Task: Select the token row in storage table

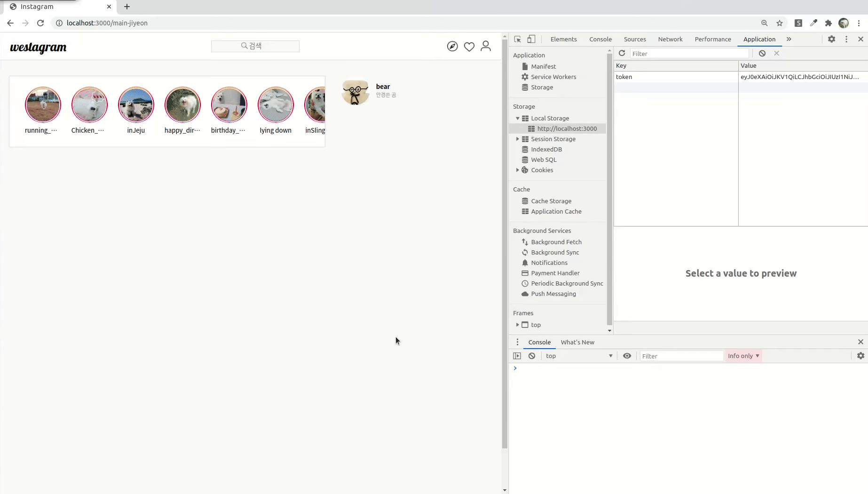Action: coord(675,77)
